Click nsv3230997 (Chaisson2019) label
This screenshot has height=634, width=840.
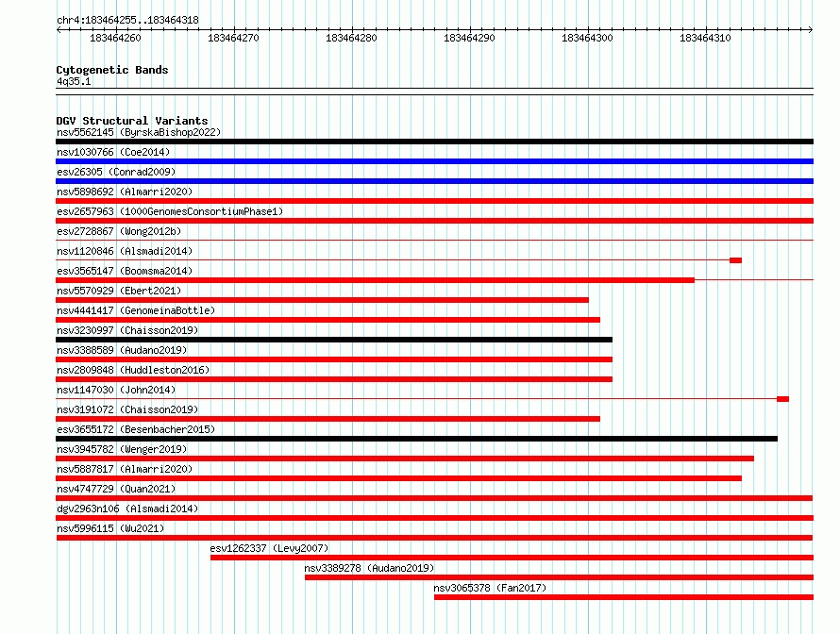(127, 330)
